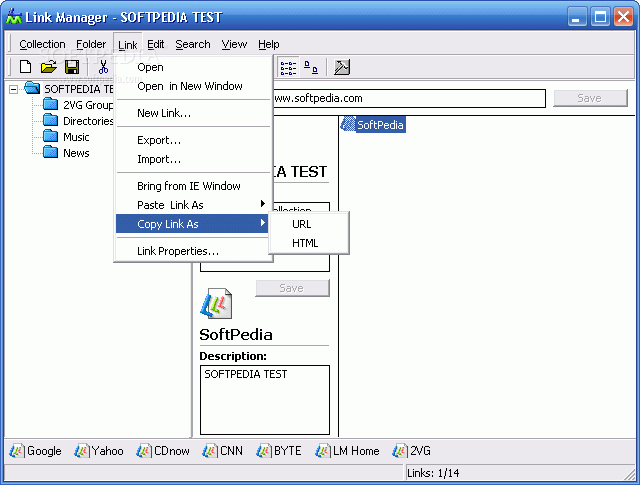Screen dimensions: 640x485
Task: Click the hammer tools toolbar icon
Action: [342, 67]
